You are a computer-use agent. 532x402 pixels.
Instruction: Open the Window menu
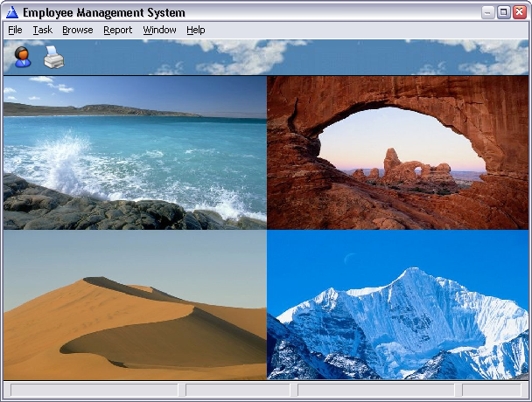(x=159, y=30)
